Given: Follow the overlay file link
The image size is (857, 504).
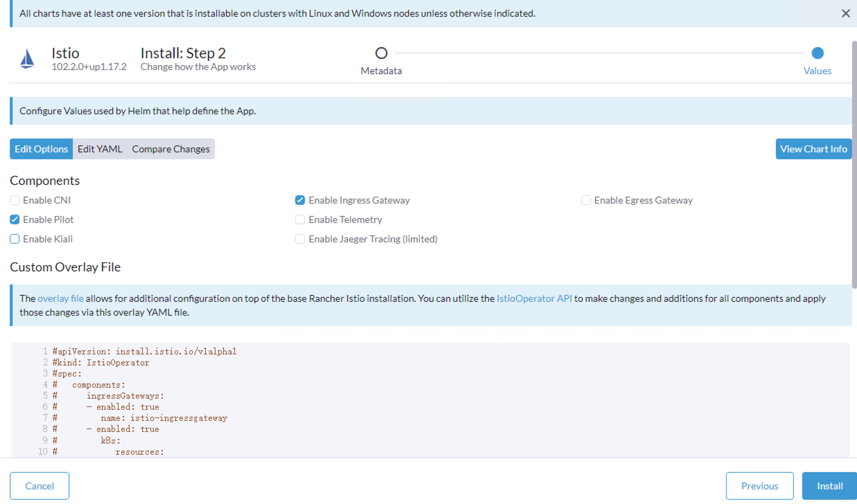Looking at the screenshot, I should (61, 298).
